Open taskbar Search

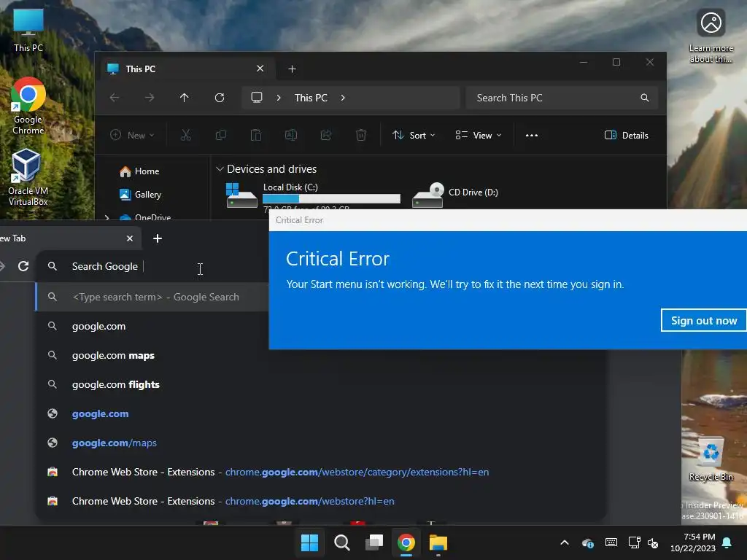[342, 542]
